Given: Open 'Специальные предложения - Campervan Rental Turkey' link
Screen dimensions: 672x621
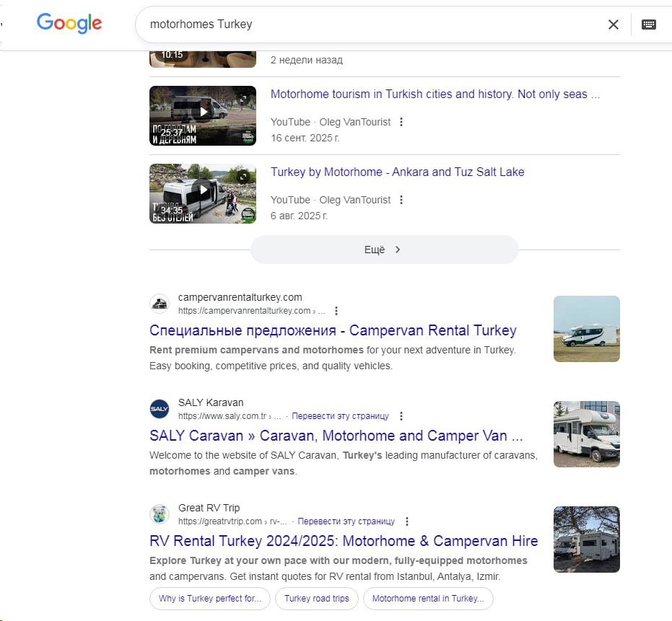Looking at the screenshot, I should point(333,330).
